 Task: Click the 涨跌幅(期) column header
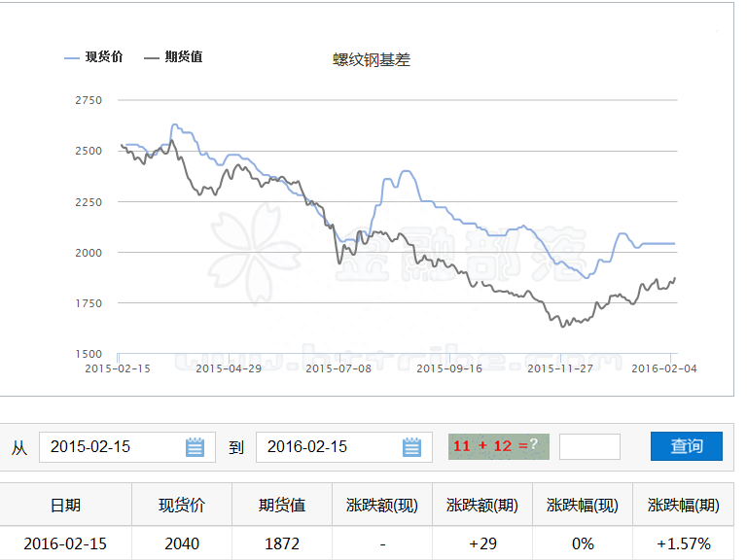click(683, 505)
